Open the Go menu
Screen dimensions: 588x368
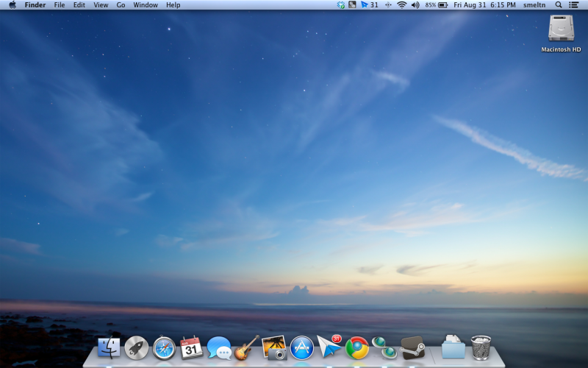pos(121,5)
